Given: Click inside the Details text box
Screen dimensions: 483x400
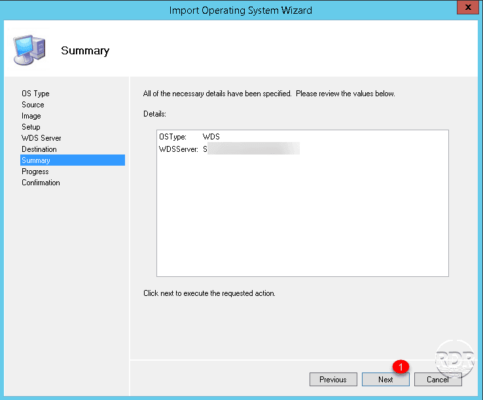Looking at the screenshot, I should click(302, 203).
